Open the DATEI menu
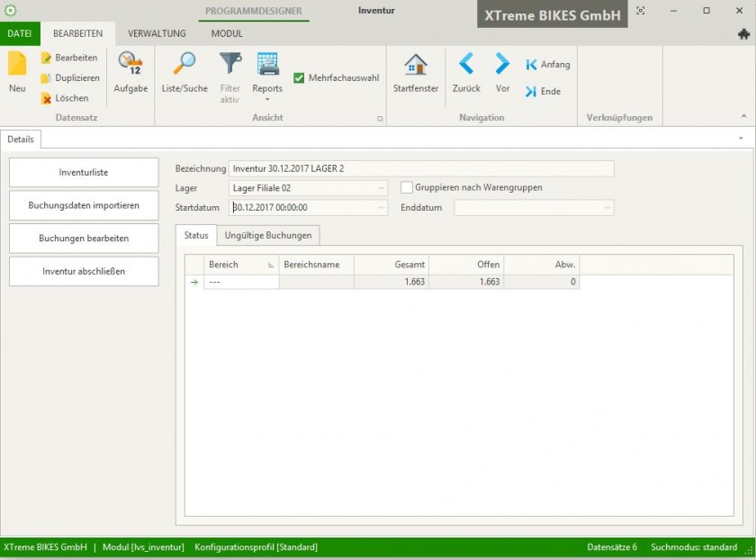Screen dimensions: 756x560 (20, 34)
